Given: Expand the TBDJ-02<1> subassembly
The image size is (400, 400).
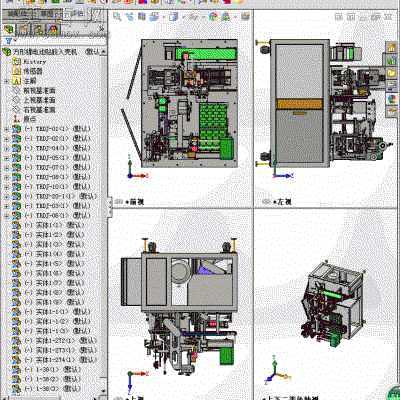Looking at the screenshot, I should tap(6, 139).
